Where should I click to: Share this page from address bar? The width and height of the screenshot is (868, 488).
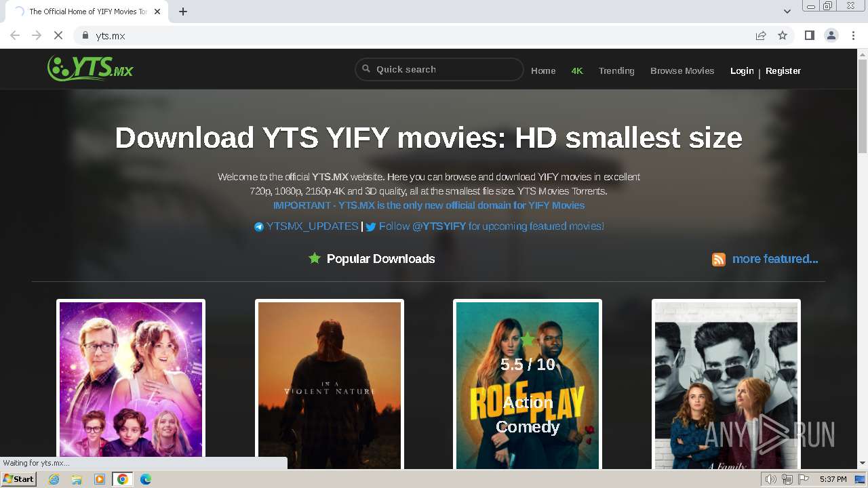[x=761, y=35]
